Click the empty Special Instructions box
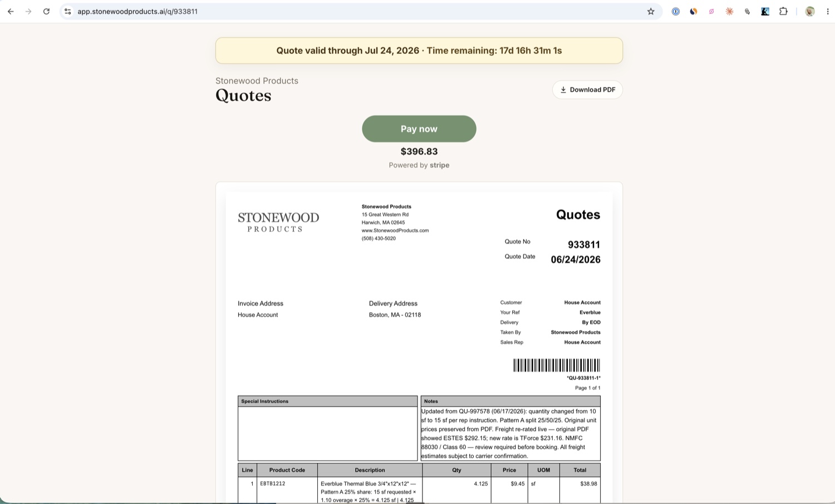The image size is (835, 504). click(327, 433)
